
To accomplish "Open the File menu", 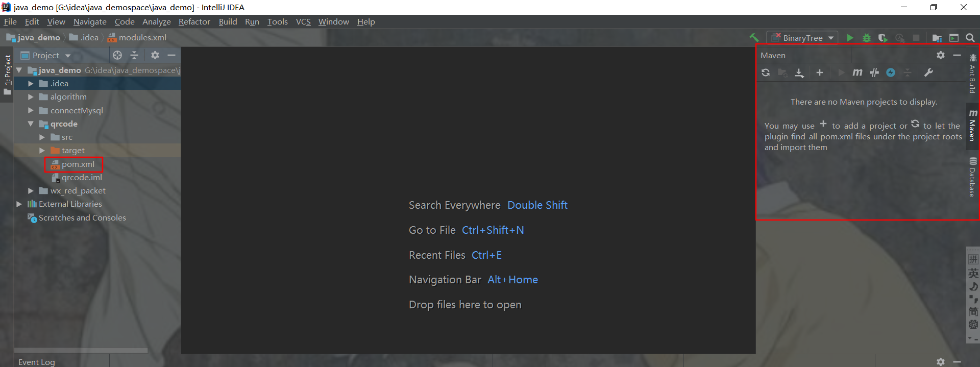I will click(x=10, y=21).
